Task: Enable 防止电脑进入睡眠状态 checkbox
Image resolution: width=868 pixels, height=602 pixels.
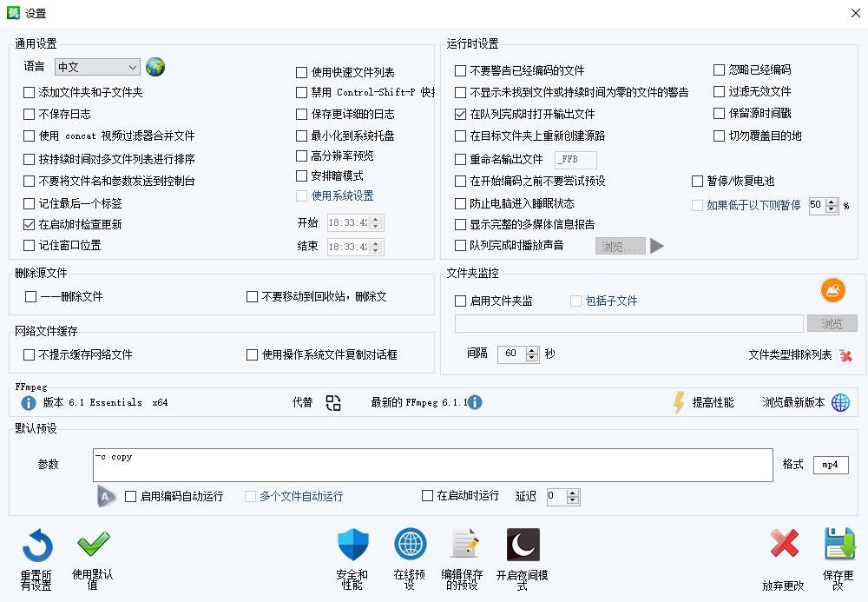Action: click(461, 203)
